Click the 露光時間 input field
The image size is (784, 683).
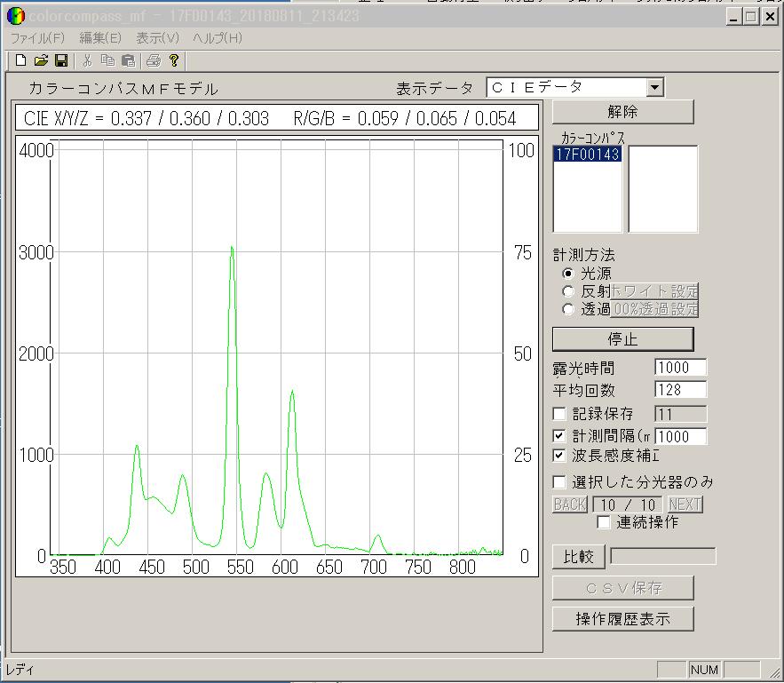680,368
